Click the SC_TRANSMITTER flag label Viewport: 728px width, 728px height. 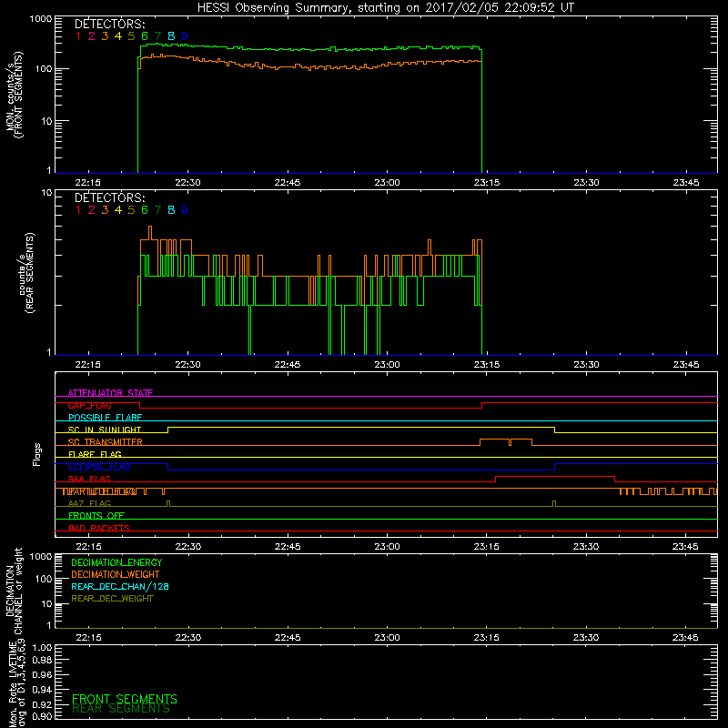106,442
